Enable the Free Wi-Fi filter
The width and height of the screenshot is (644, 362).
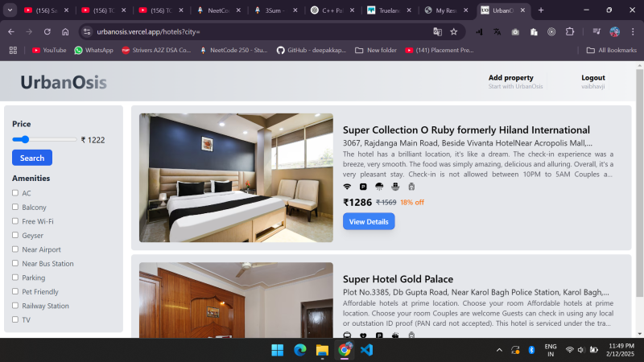pos(15,220)
